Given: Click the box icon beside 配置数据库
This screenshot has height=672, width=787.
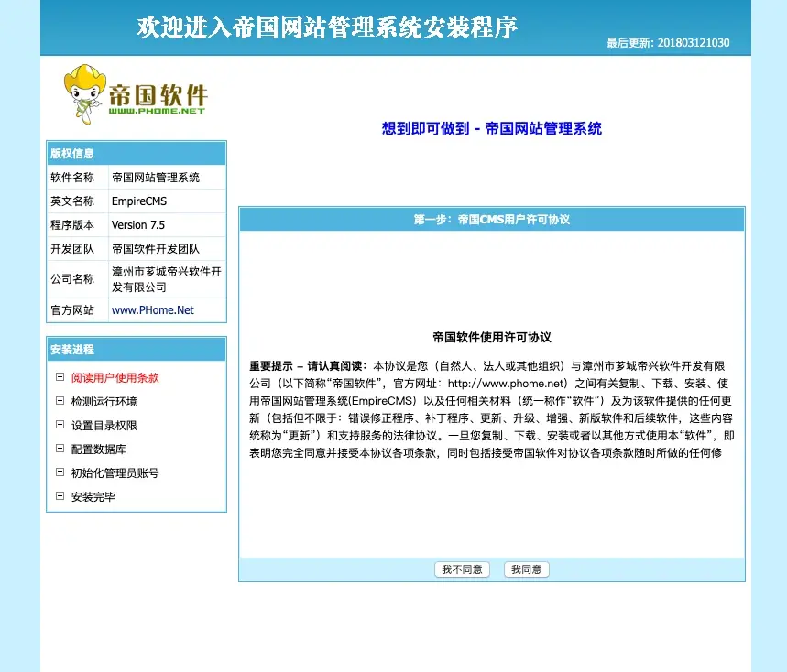Looking at the screenshot, I should click(x=60, y=449).
